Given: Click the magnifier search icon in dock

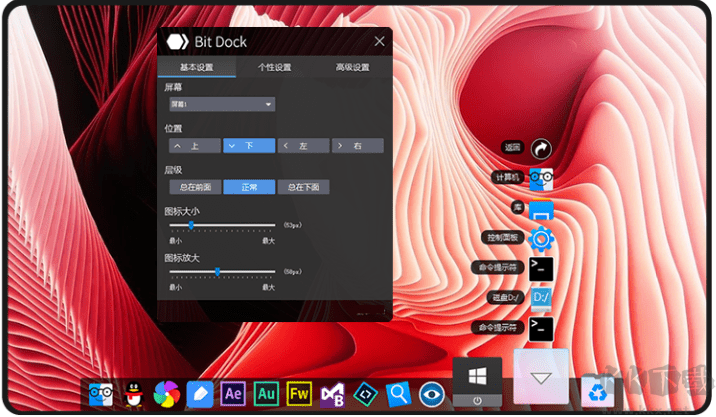Looking at the screenshot, I should (398, 393).
